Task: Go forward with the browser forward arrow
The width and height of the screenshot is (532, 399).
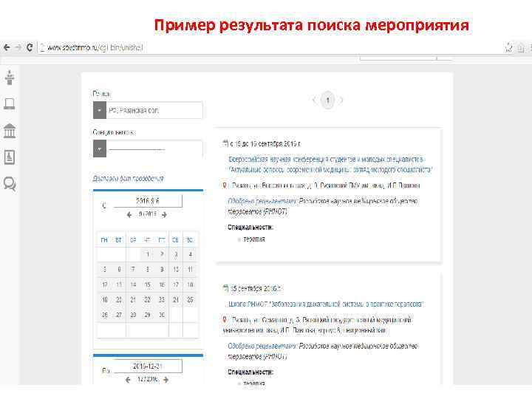Action: click(18, 47)
